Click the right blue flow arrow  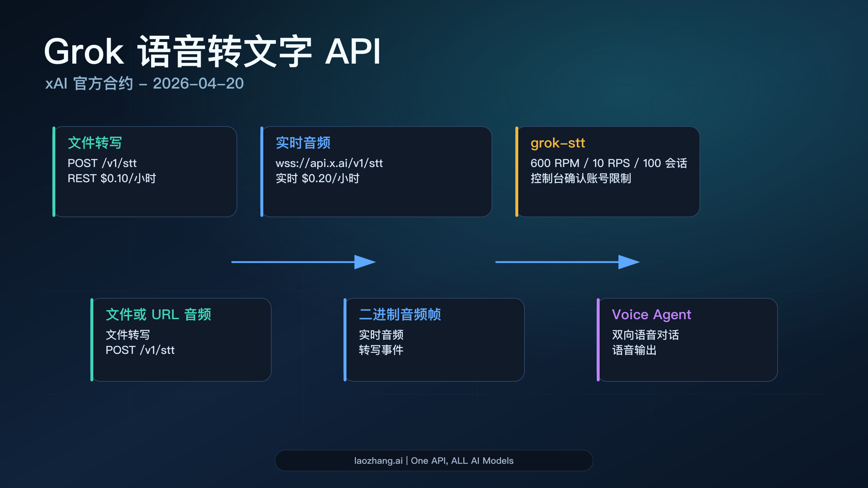pos(568,262)
